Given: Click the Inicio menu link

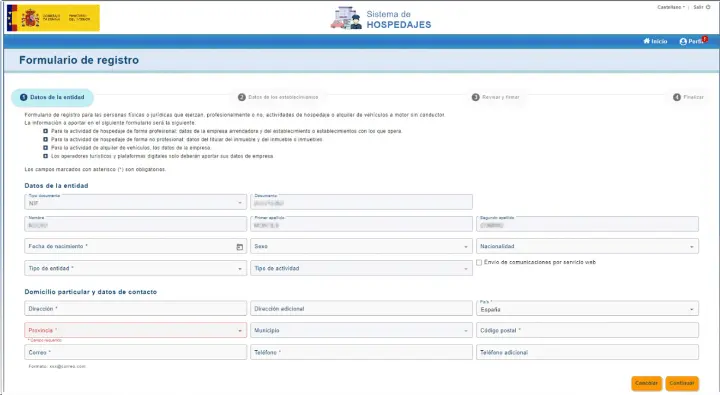Looking at the screenshot, I should point(655,41).
